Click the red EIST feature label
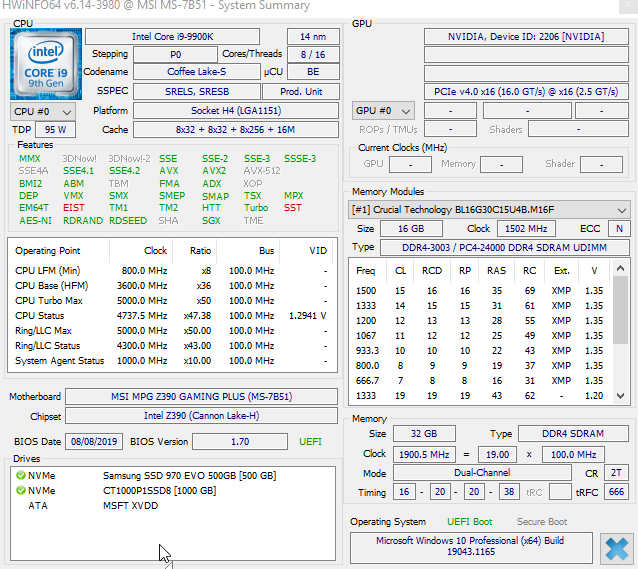Image resolution: width=638 pixels, height=569 pixels. (74, 208)
